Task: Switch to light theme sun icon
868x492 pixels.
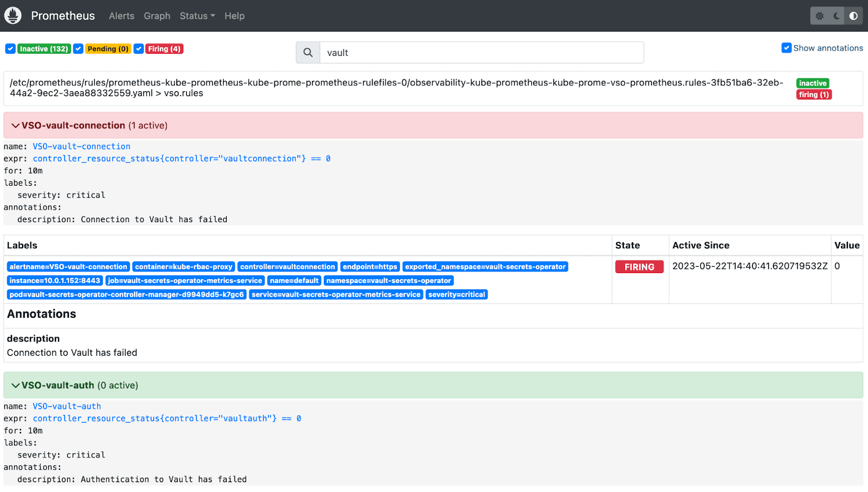Action: coord(820,16)
